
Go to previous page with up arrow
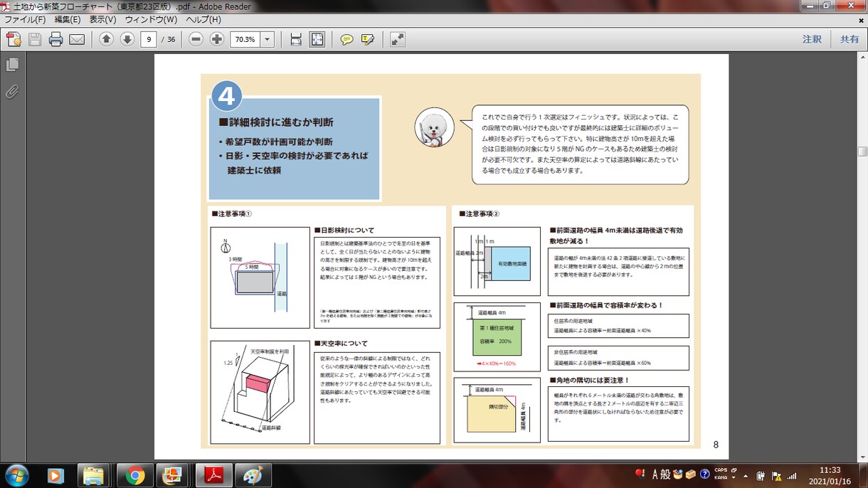[106, 39]
